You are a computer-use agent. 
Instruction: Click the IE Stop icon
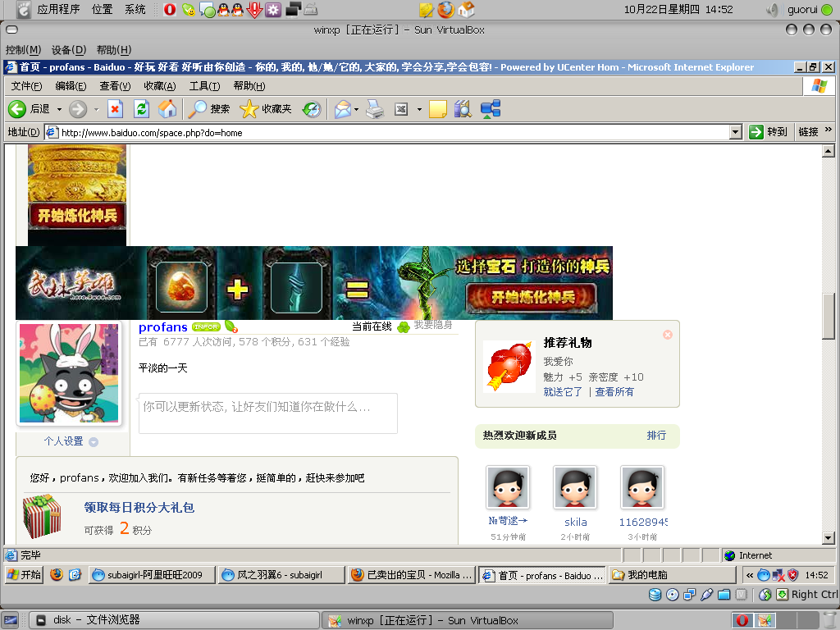point(115,109)
